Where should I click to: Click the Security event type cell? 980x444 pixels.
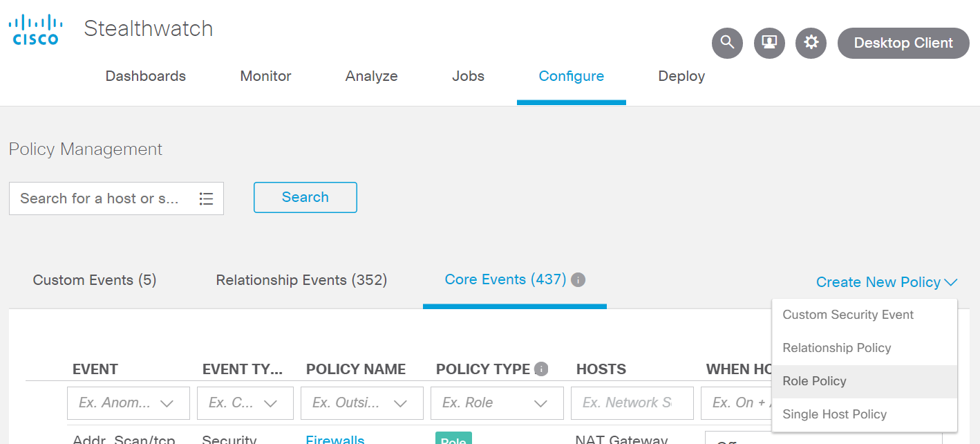click(x=229, y=439)
